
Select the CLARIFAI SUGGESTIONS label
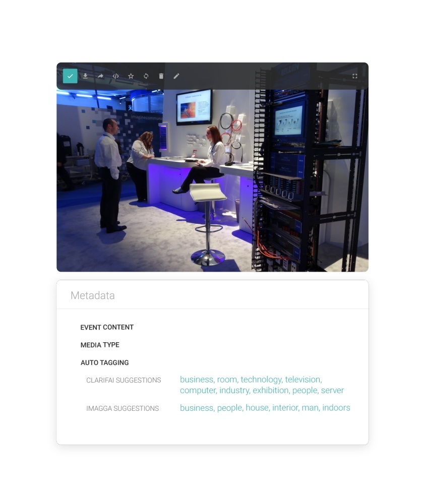pyautogui.click(x=124, y=380)
